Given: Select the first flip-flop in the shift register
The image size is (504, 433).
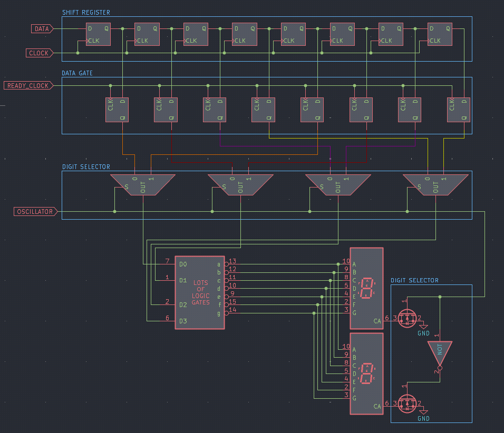Looking at the screenshot, I should click(x=99, y=34).
